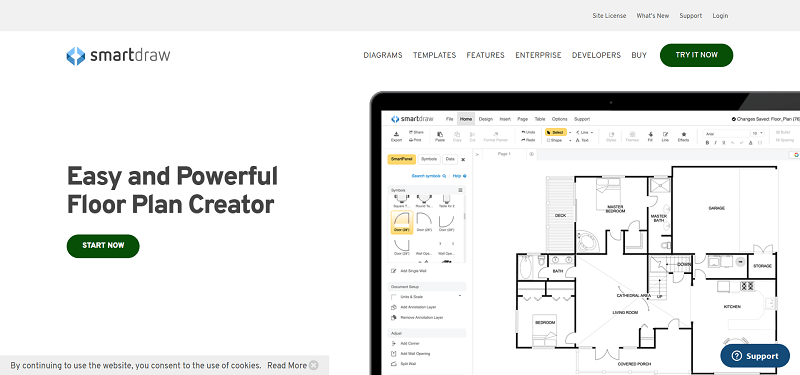Open the TEMPLATES navigation menu
The width and height of the screenshot is (800, 375).
pyautogui.click(x=434, y=55)
